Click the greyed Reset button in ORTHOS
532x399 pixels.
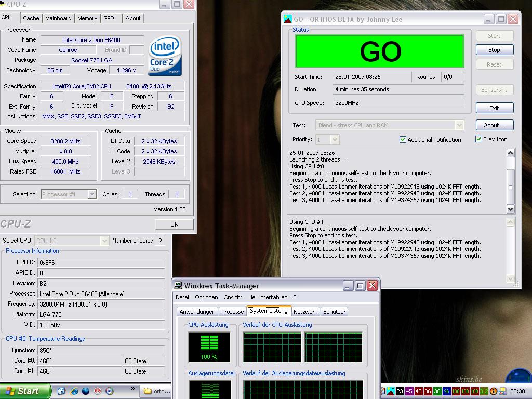(495, 64)
